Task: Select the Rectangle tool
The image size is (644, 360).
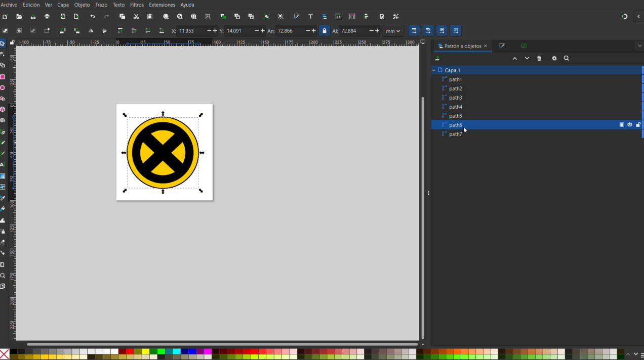Action: pos(3,77)
